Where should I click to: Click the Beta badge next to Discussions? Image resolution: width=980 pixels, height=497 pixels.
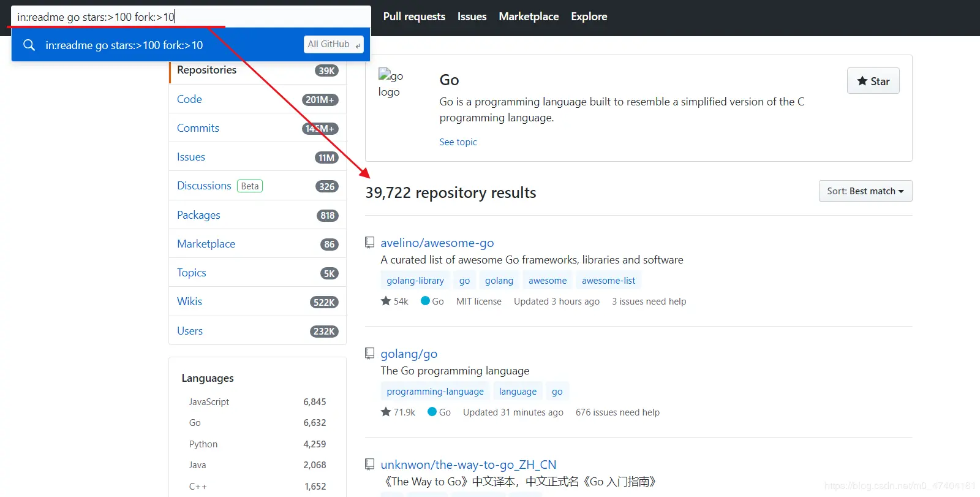(x=250, y=186)
